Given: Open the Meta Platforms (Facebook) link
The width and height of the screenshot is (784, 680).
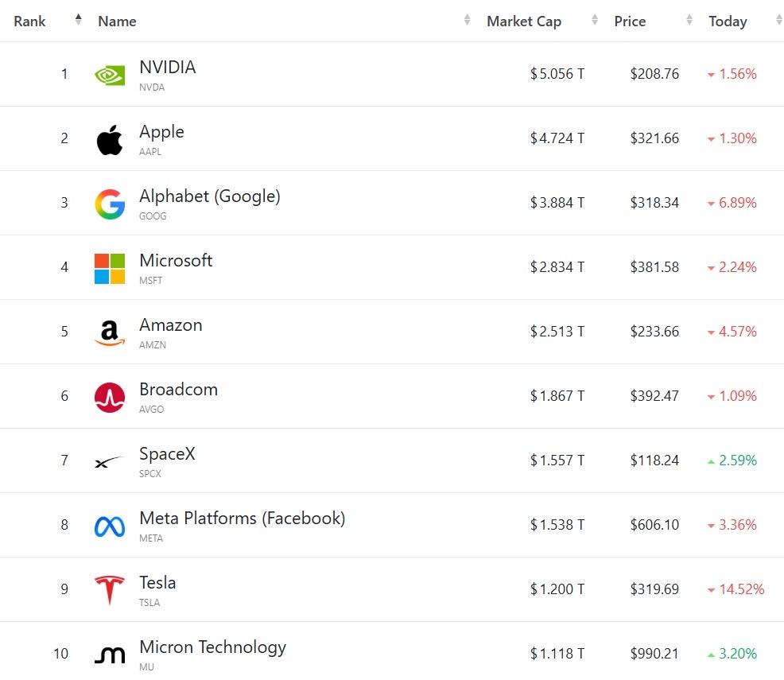Looking at the screenshot, I should coord(242,518).
